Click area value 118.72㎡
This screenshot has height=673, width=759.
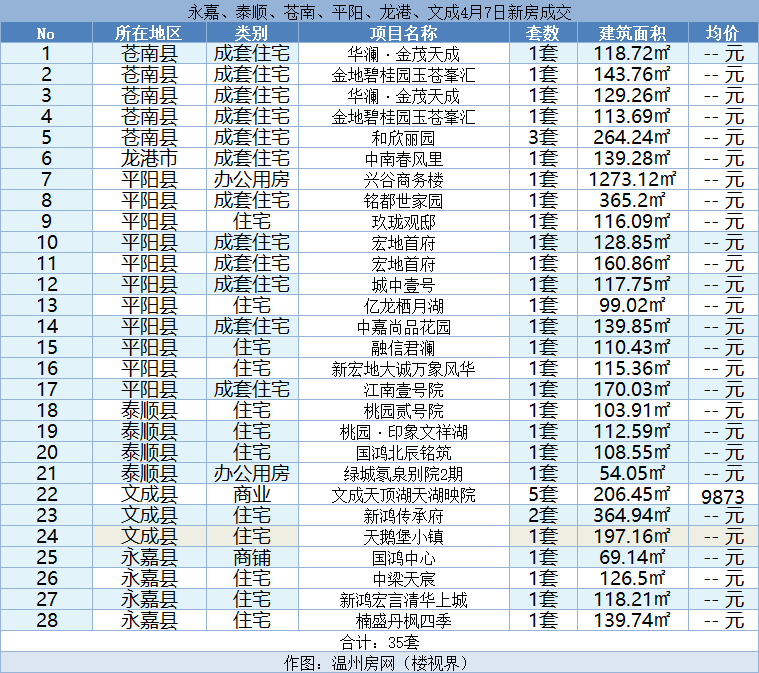(632, 53)
